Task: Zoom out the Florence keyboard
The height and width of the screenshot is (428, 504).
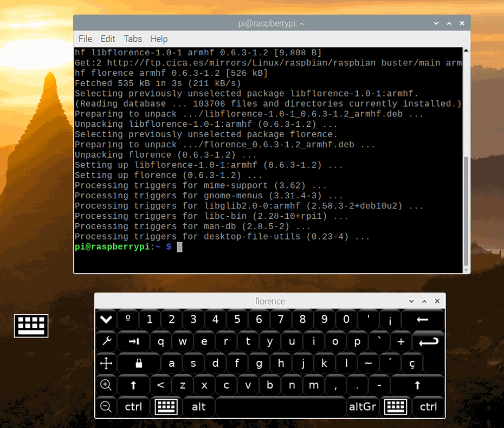Action: click(106, 407)
